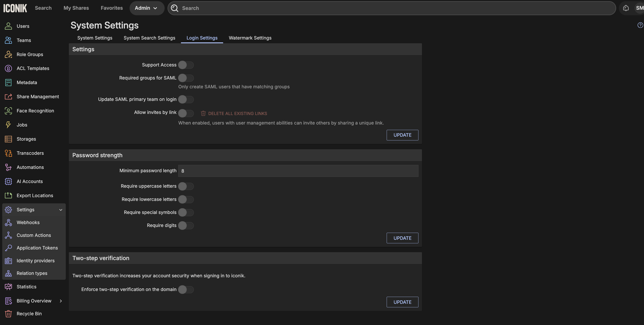This screenshot has width=644, height=325.
Task: Expand the Billing Overview submenu arrow
Action: pyautogui.click(x=60, y=301)
